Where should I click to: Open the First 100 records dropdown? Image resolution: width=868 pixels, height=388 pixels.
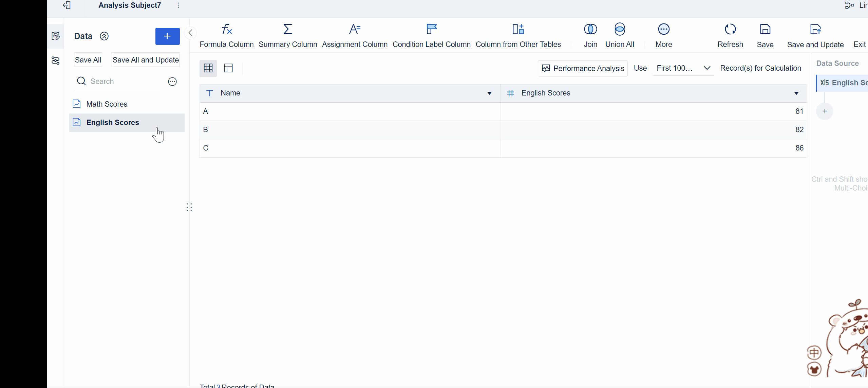point(683,68)
